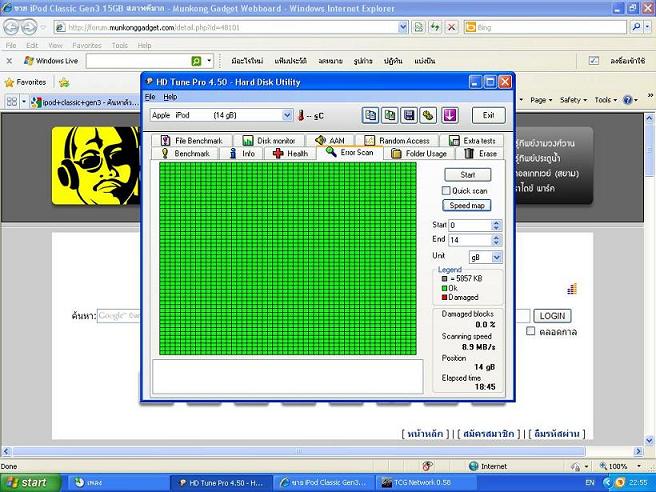
Task: Increase the End value stepper
Action: point(496,237)
